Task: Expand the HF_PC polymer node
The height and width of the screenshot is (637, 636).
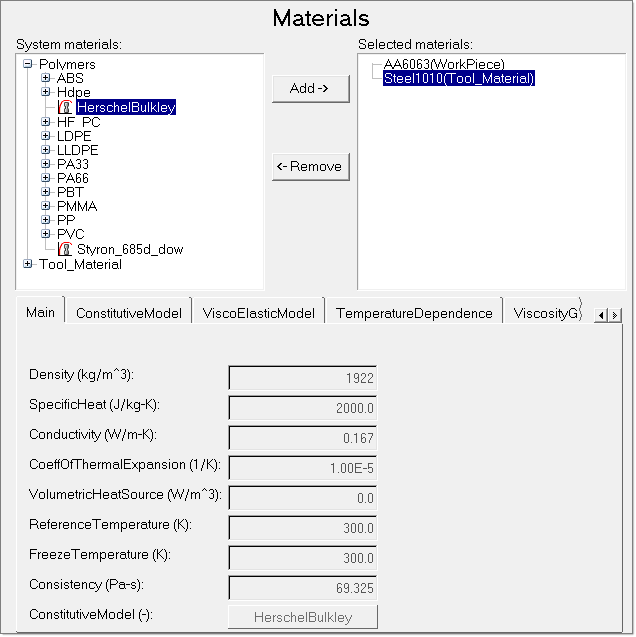Action: pyautogui.click(x=45, y=121)
